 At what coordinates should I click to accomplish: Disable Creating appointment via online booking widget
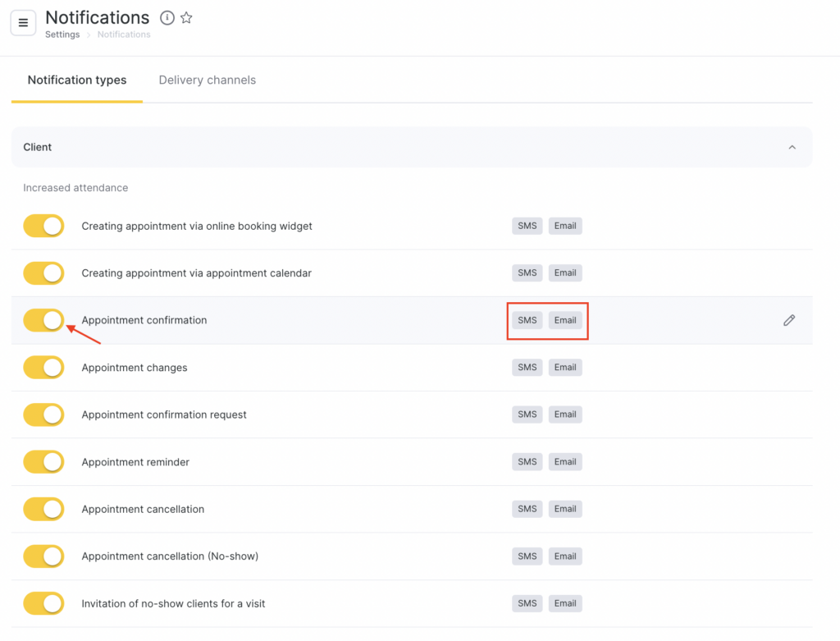click(43, 226)
